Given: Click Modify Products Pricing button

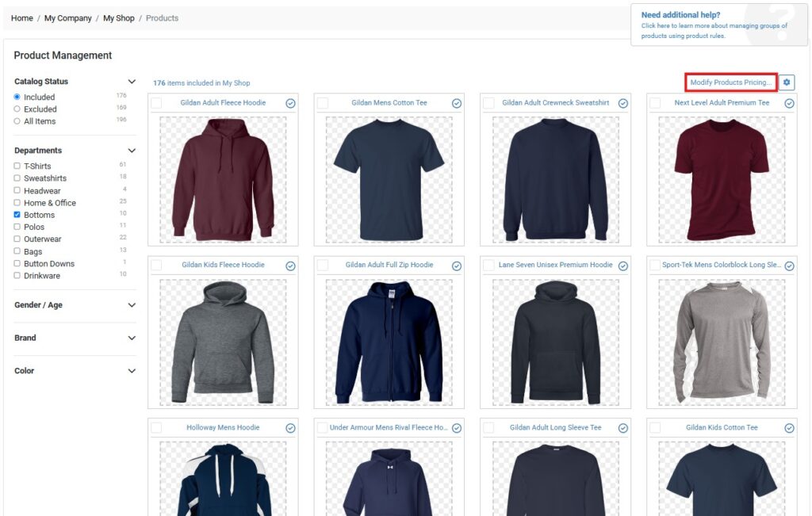Looking at the screenshot, I should tap(730, 82).
